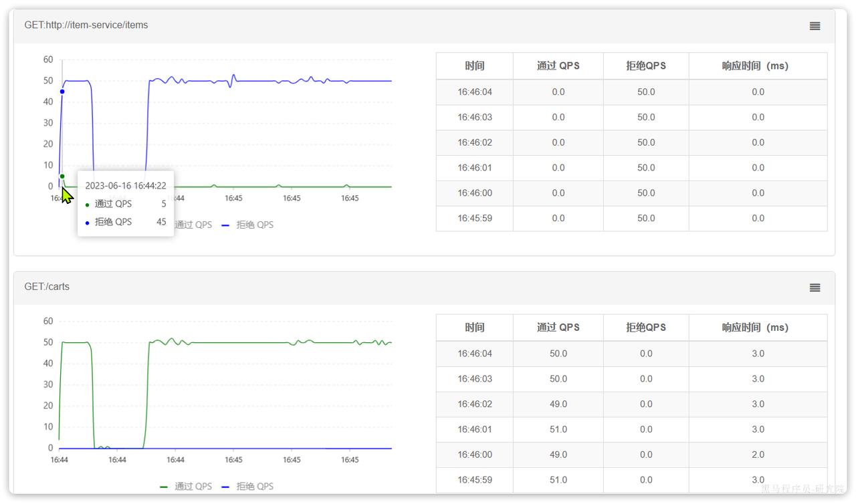The height and width of the screenshot is (504, 856).
Task: Click 通过 QPS 51.0 in carts row 16:46:01
Action: [558, 430]
